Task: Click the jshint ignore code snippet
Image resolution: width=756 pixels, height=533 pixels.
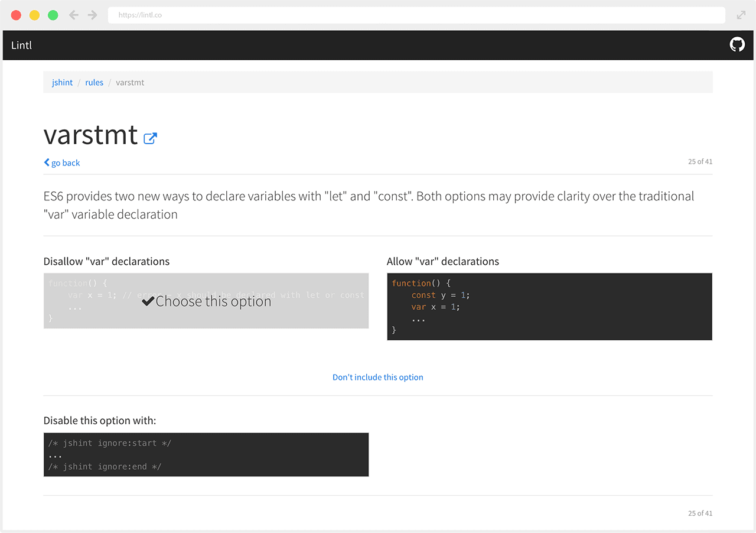Action: pyautogui.click(x=206, y=454)
